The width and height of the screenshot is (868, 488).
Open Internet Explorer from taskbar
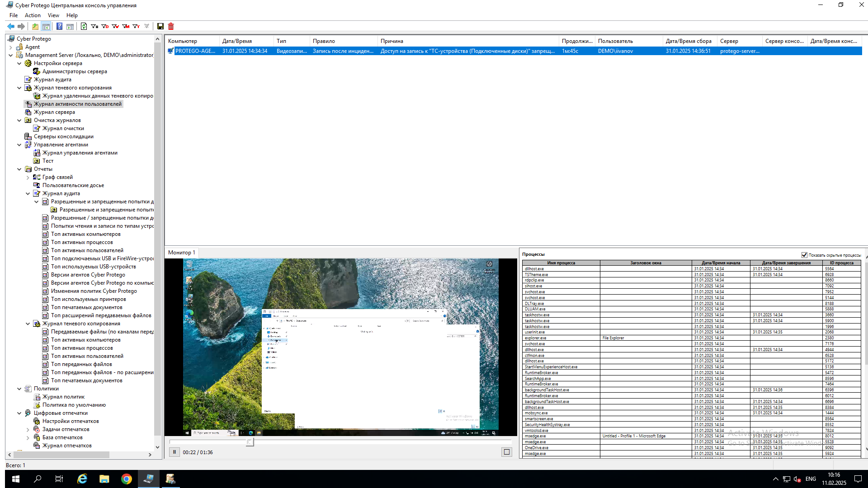82,479
